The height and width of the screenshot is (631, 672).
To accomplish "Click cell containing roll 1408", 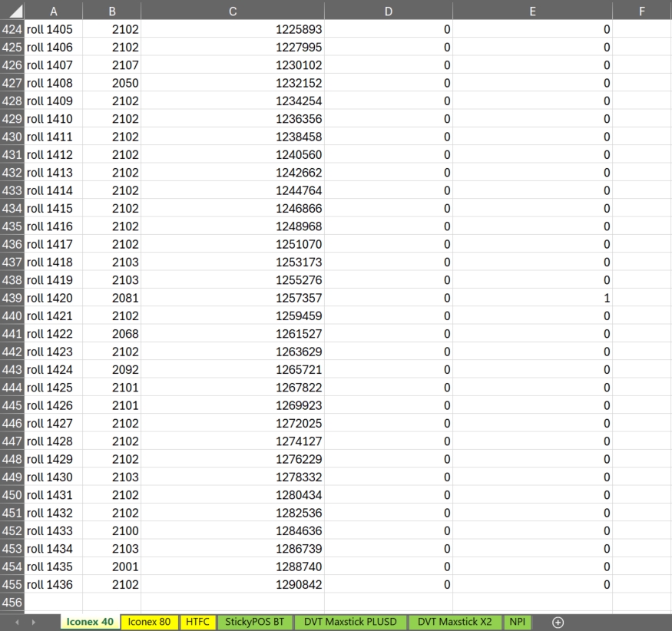I will coord(54,83).
